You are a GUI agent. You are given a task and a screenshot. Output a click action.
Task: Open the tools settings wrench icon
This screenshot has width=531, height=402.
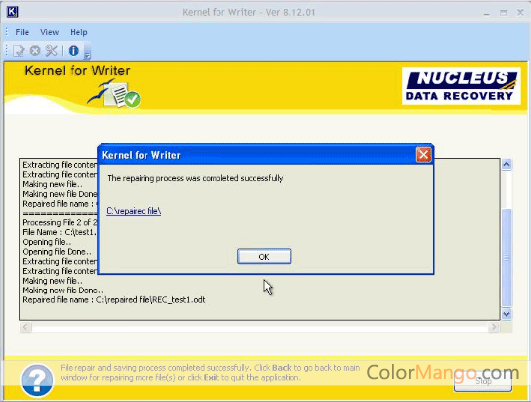[51, 51]
